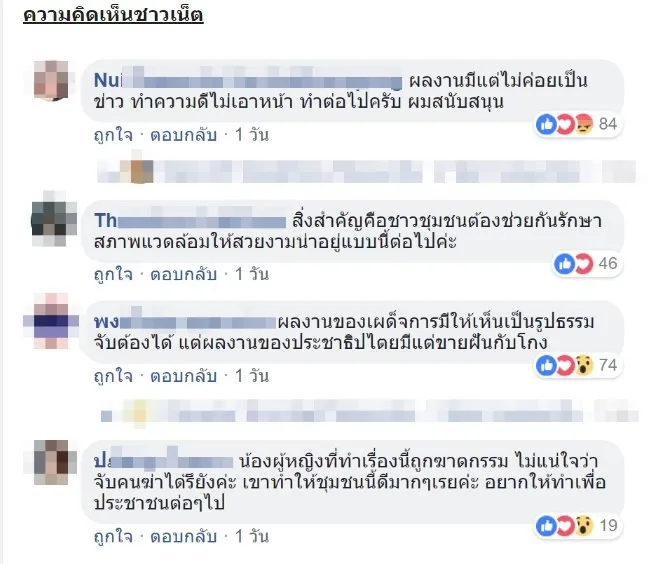Click ถูกใจ under the first comment by Nui
The image size is (648, 564).
[x=113, y=135]
